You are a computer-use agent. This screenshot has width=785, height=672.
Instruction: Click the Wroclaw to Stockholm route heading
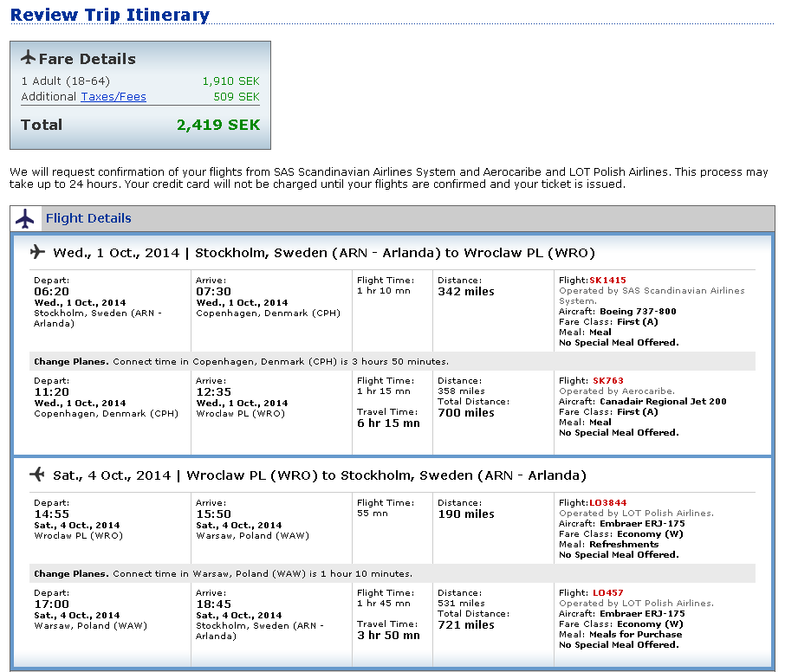pyautogui.click(x=320, y=475)
